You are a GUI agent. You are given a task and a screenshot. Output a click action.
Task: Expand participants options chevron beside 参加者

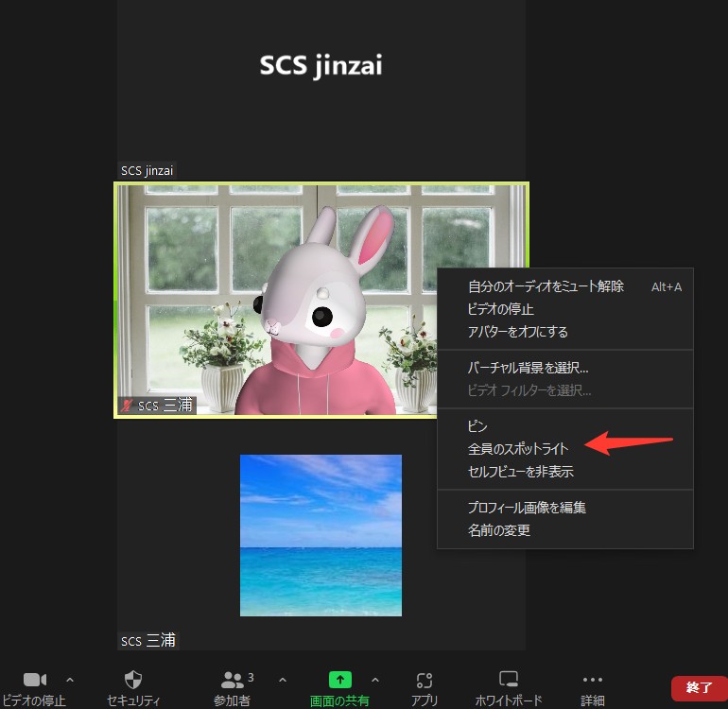(283, 681)
